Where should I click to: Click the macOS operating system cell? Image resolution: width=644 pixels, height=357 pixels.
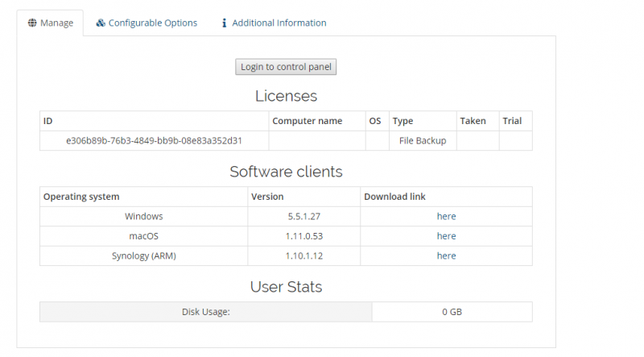point(144,236)
